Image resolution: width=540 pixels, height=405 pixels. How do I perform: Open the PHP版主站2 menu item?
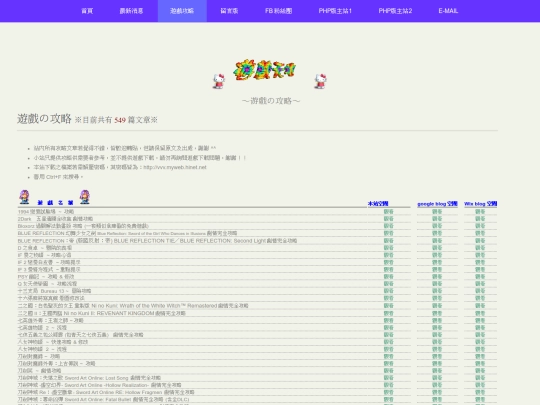click(395, 11)
